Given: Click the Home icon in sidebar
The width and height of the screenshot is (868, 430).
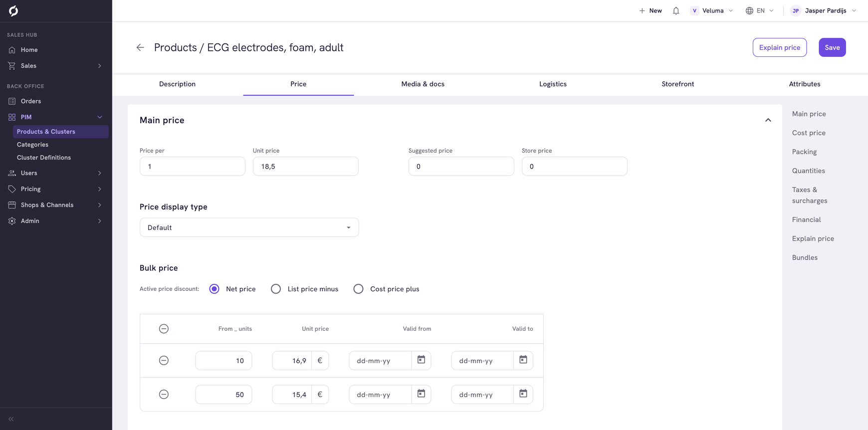Looking at the screenshot, I should [12, 50].
